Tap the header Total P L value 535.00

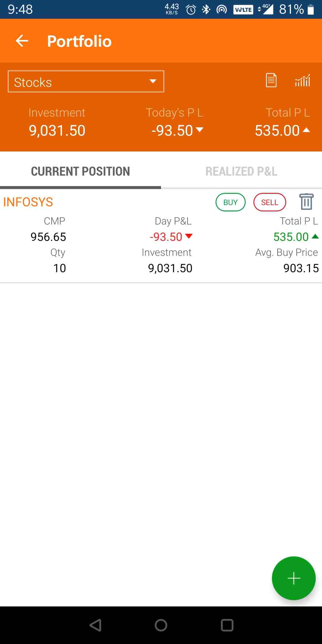tap(277, 131)
